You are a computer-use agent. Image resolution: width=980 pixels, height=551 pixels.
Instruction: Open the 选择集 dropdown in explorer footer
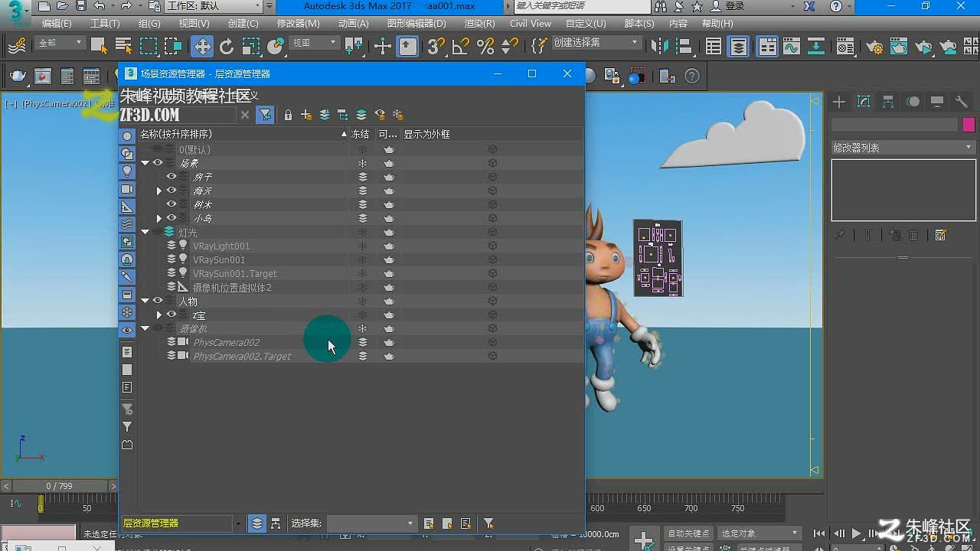[x=371, y=523]
